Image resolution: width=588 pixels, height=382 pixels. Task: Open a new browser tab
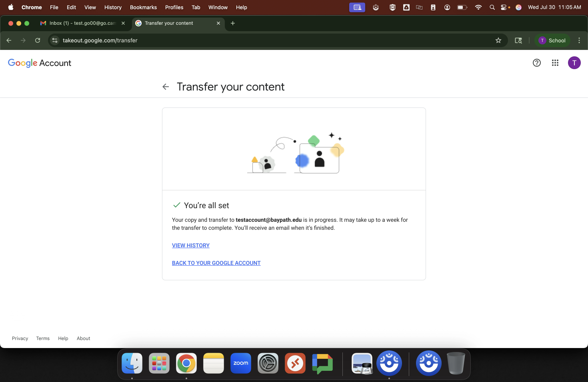[233, 23]
